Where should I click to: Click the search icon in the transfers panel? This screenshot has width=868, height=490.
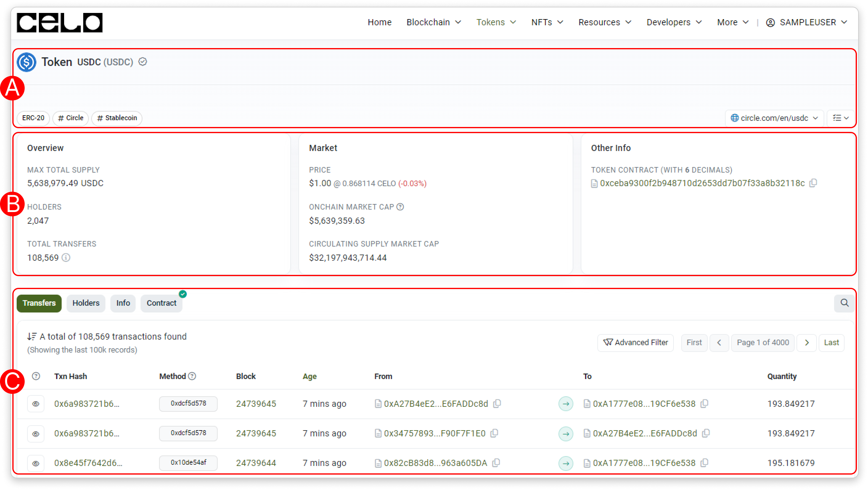[844, 303]
